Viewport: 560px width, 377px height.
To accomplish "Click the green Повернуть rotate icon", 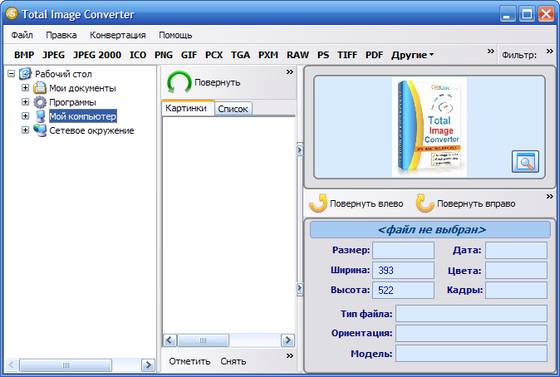I will (179, 82).
